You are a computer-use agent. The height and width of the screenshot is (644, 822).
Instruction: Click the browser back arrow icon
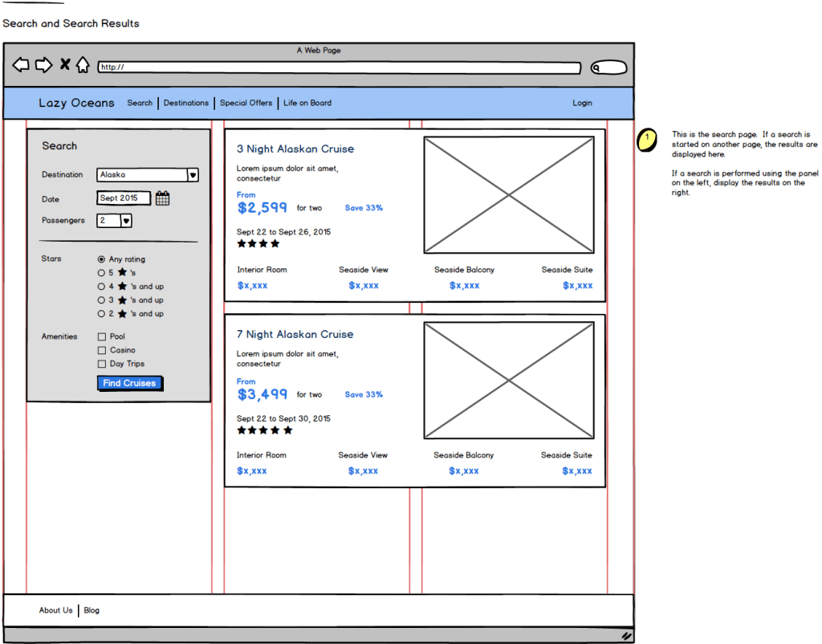pyautogui.click(x=21, y=65)
